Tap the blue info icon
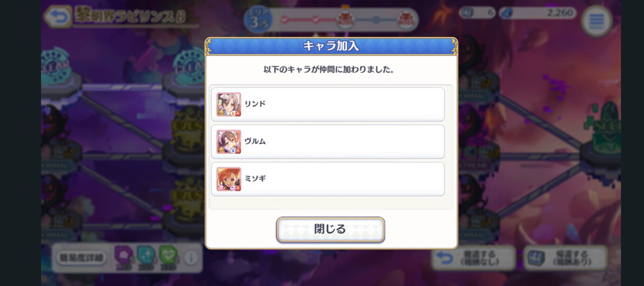 [191, 258]
